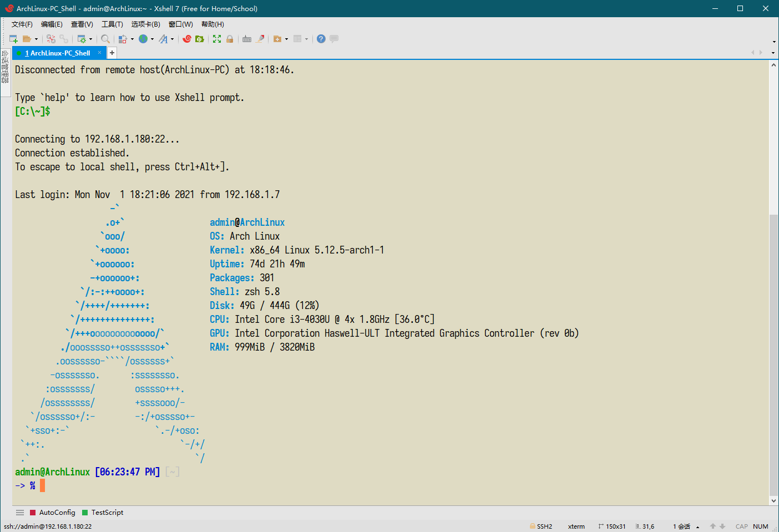This screenshot has height=532, width=779.
Task: Open the virtual keyboard icon
Action: click(247, 39)
